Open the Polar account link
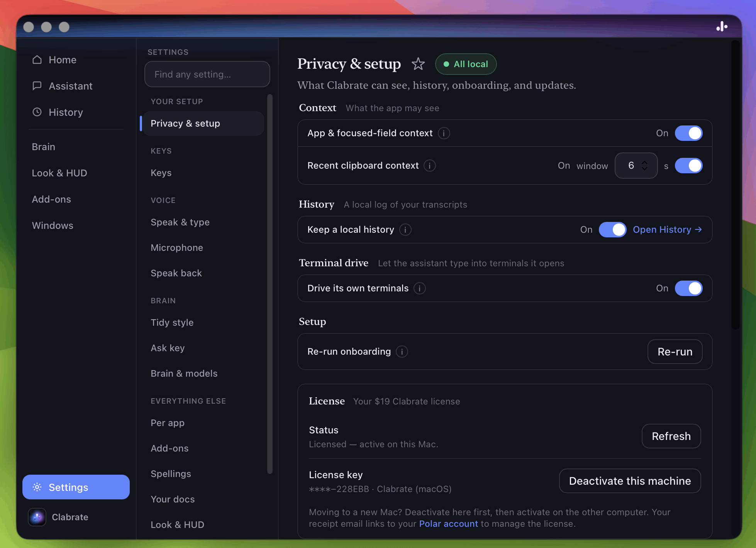Image resolution: width=756 pixels, height=548 pixels. [448, 524]
